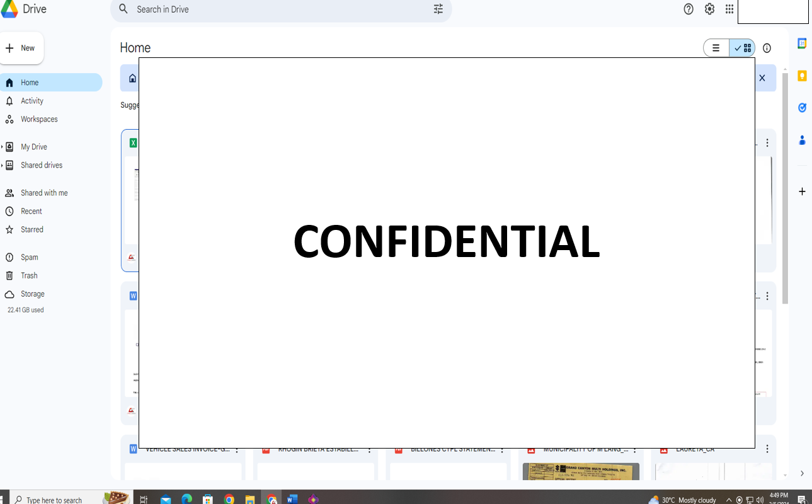Open Drive help and support

[688, 9]
